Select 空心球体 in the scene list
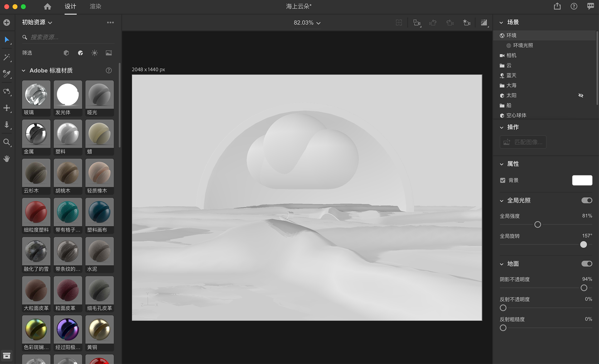This screenshot has width=599, height=364. [x=545, y=115]
